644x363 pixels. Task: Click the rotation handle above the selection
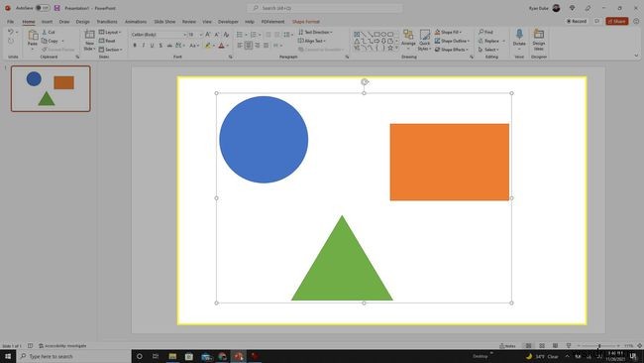(x=365, y=81)
